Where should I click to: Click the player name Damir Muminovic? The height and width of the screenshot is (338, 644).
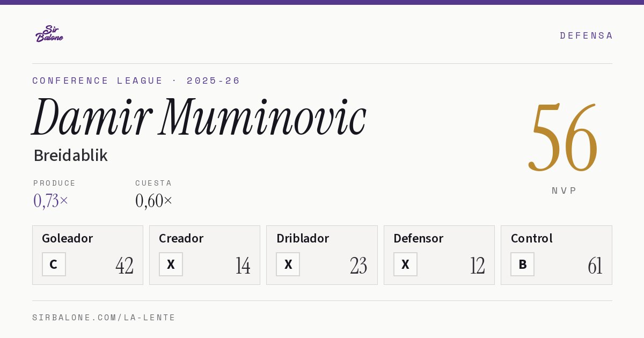coord(200,117)
